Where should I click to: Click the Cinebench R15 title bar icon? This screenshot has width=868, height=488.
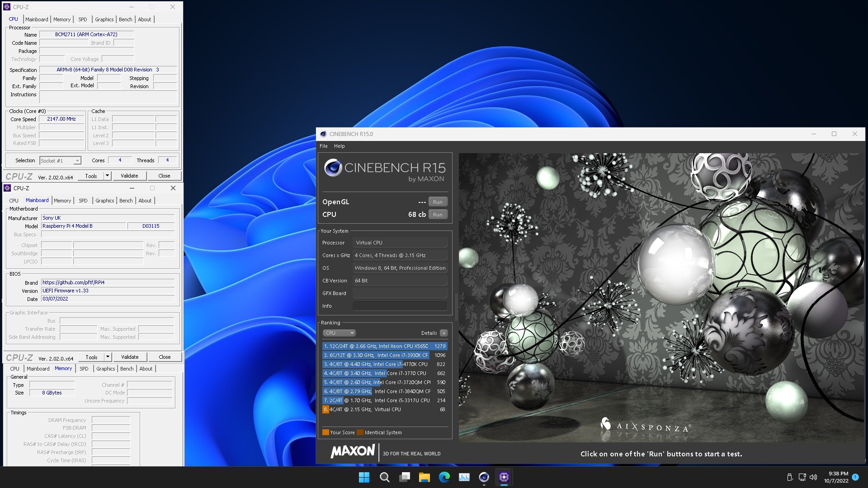[x=323, y=134]
